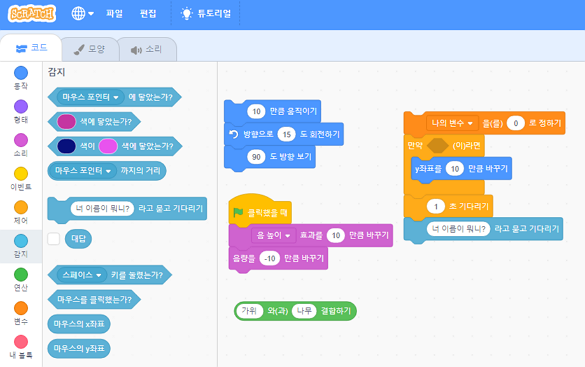
Task: Click the 0 field in 로 정하기 block
Action: 516,123
